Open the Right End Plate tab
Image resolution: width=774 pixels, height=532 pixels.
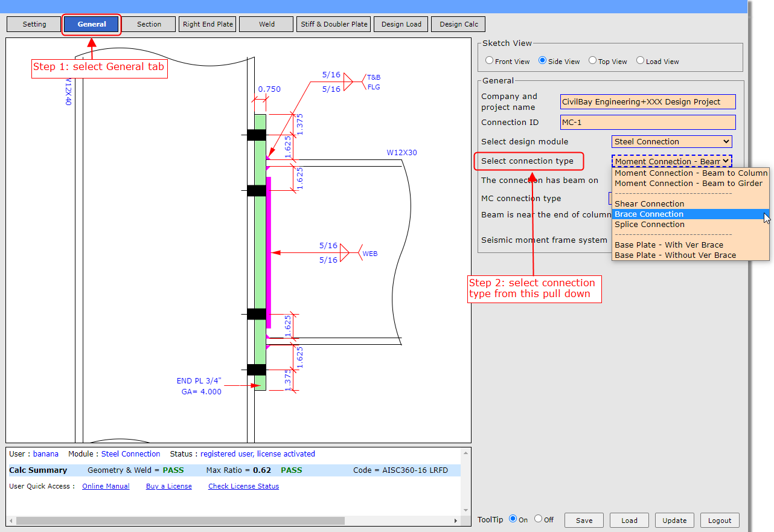click(x=208, y=24)
